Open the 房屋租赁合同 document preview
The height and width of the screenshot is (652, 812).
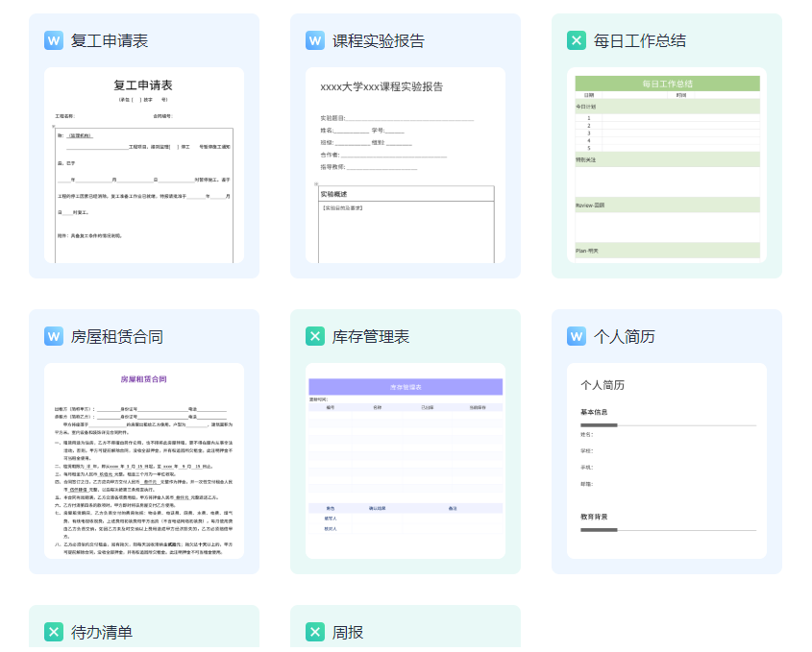coord(144,461)
